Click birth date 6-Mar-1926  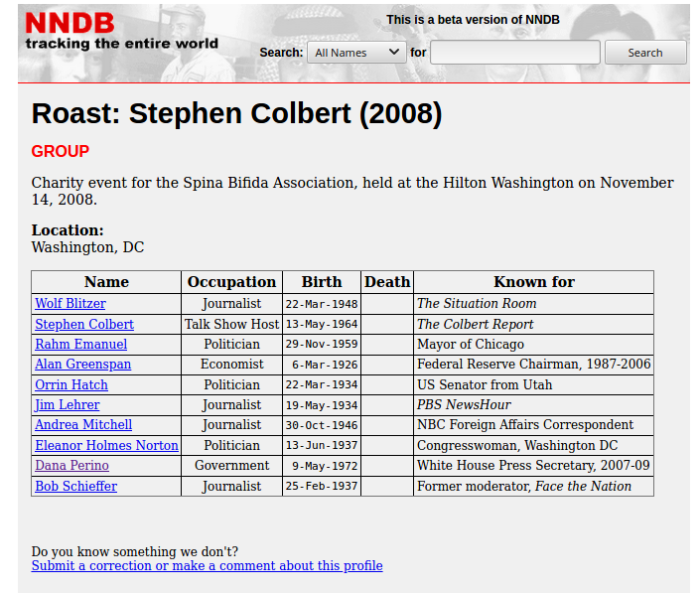coord(325,365)
